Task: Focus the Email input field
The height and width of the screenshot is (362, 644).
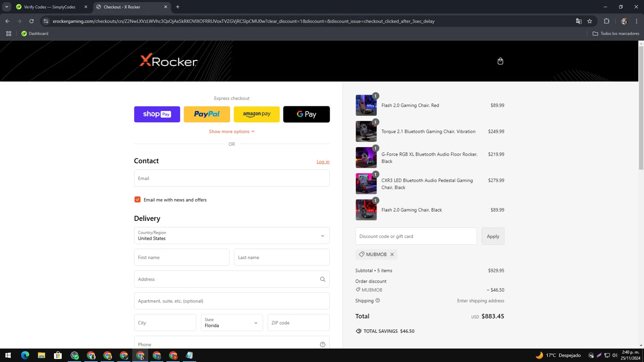Action: click(x=232, y=178)
